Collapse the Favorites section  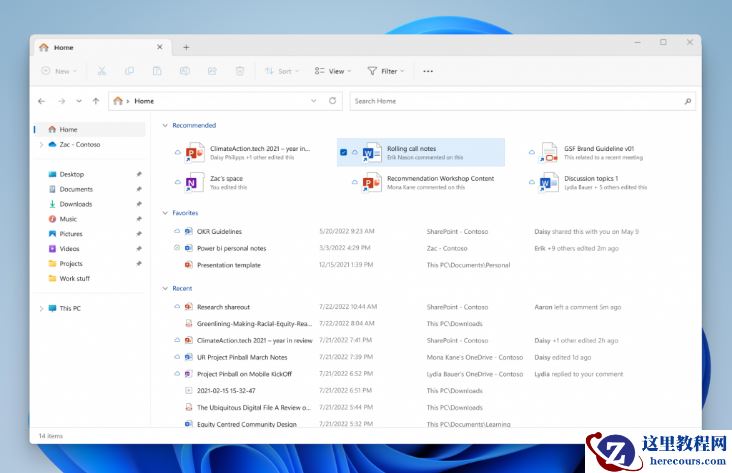(x=165, y=213)
